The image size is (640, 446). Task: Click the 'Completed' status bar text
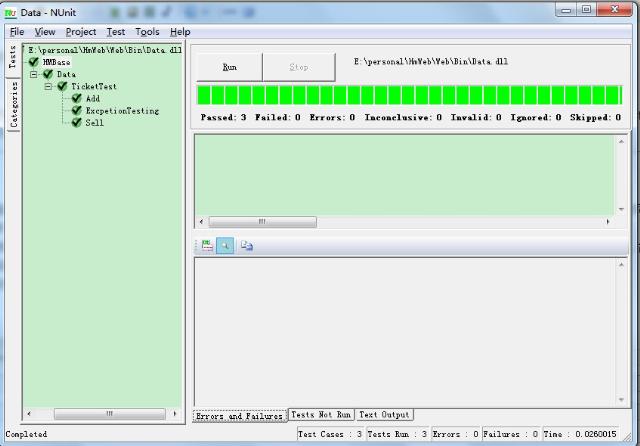click(26, 434)
